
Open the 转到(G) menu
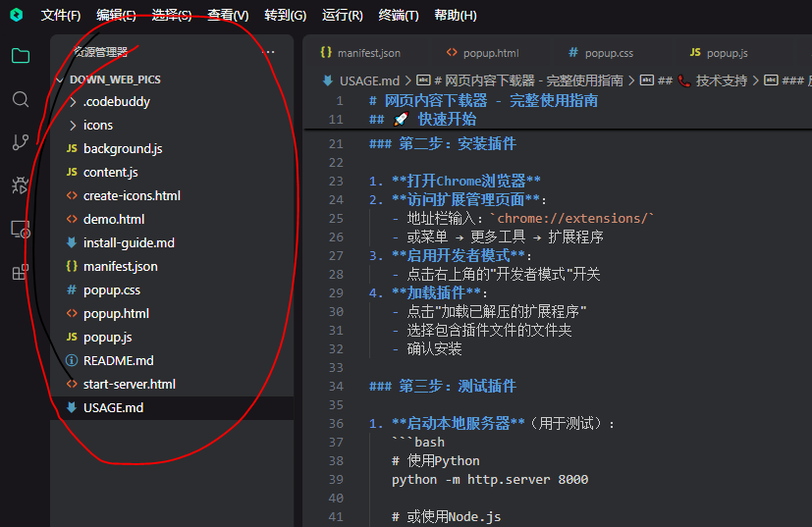tap(286, 15)
